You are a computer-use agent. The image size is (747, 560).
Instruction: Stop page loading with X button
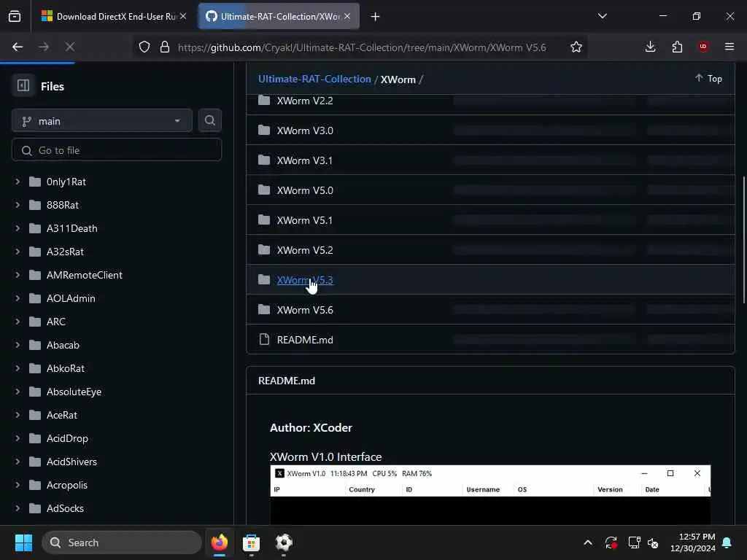70,47
